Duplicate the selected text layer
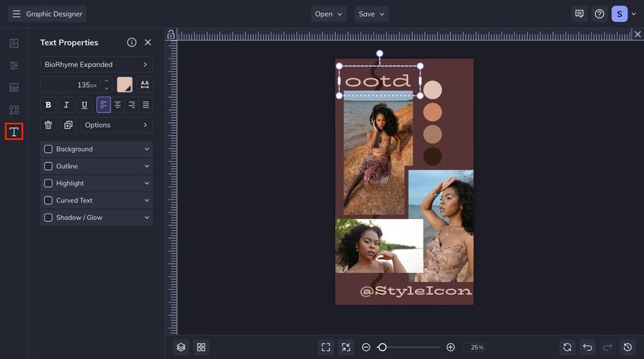Image resolution: width=644 pixels, height=359 pixels. pyautogui.click(x=68, y=125)
